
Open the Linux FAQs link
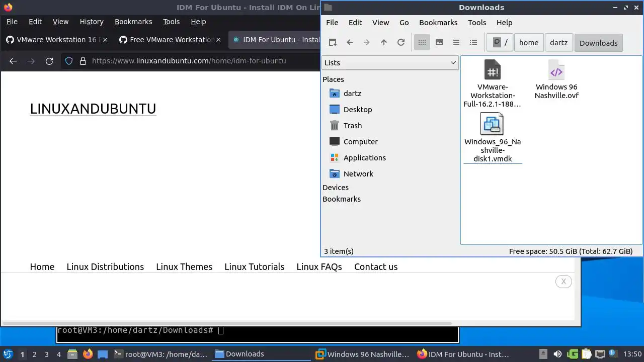[319, 267]
